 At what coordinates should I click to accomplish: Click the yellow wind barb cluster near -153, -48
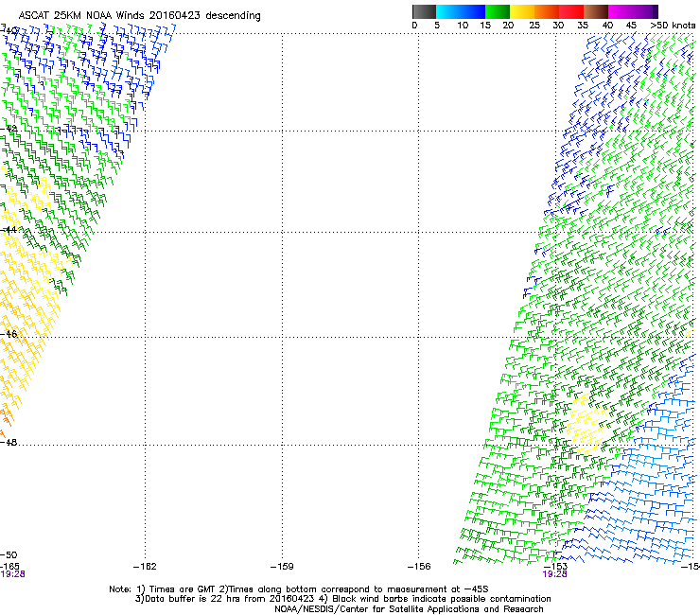(587, 424)
